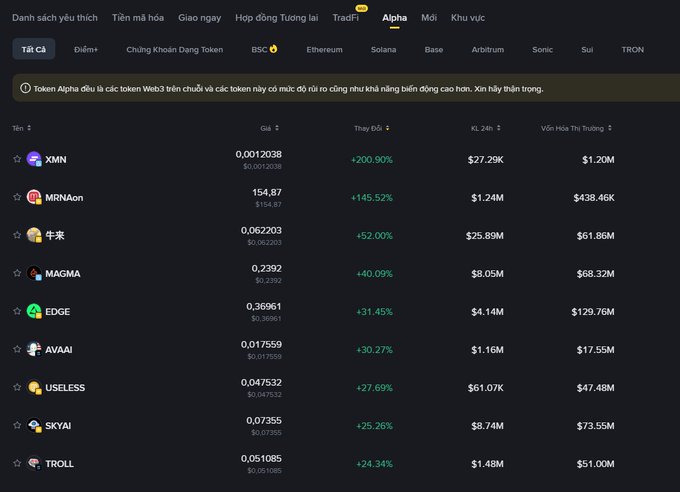Click XMN change value +200.90%
Screen dimensions: 680x492
[372, 160]
